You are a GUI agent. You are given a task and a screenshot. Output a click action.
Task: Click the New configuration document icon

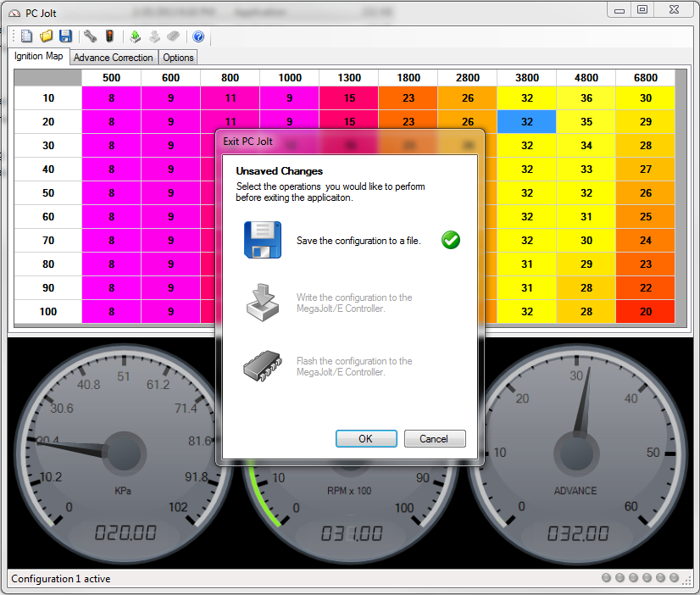27,36
